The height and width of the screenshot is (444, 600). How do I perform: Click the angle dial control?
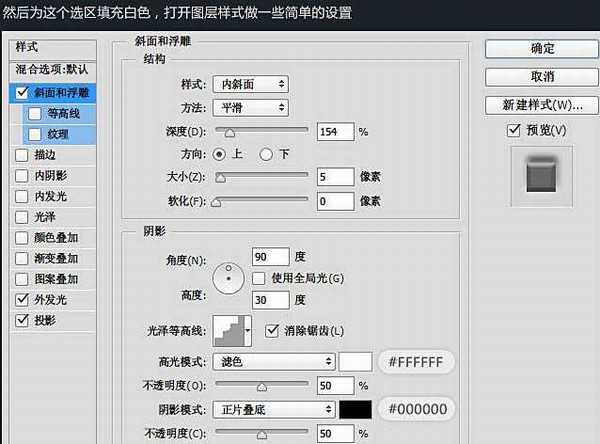(x=231, y=279)
